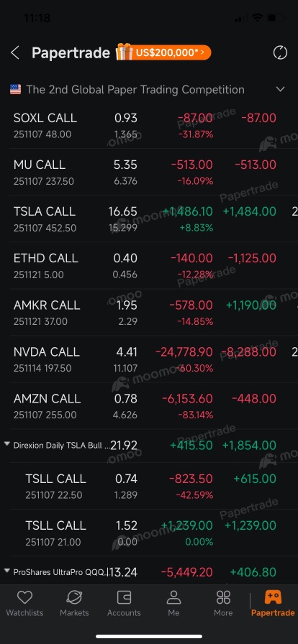Tap the US flag icon
The image size is (298, 644).
point(15,90)
